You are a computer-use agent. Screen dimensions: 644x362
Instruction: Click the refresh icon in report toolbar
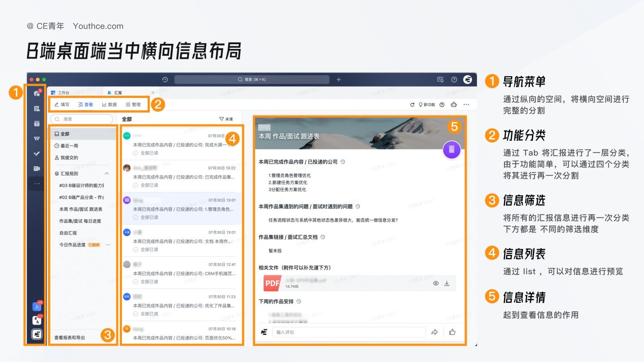pyautogui.click(x=412, y=105)
